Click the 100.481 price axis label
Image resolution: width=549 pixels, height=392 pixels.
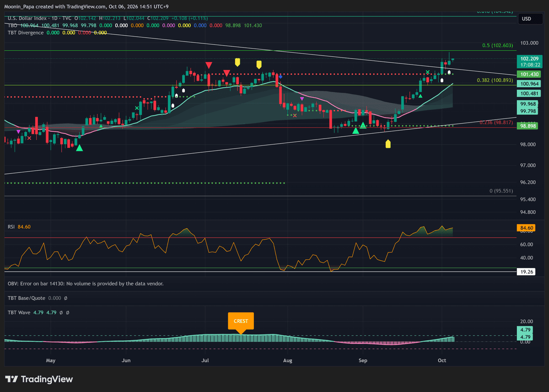tap(528, 93)
